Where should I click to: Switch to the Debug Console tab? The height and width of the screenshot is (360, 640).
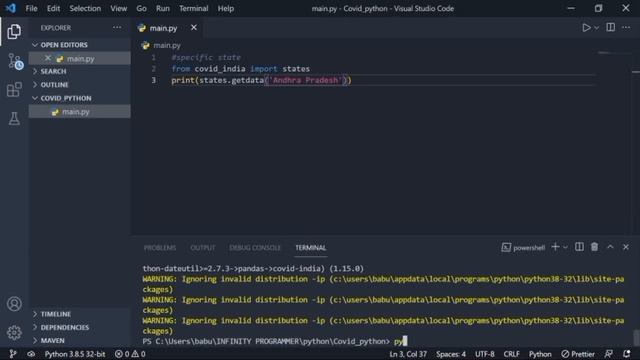pyautogui.click(x=255, y=248)
